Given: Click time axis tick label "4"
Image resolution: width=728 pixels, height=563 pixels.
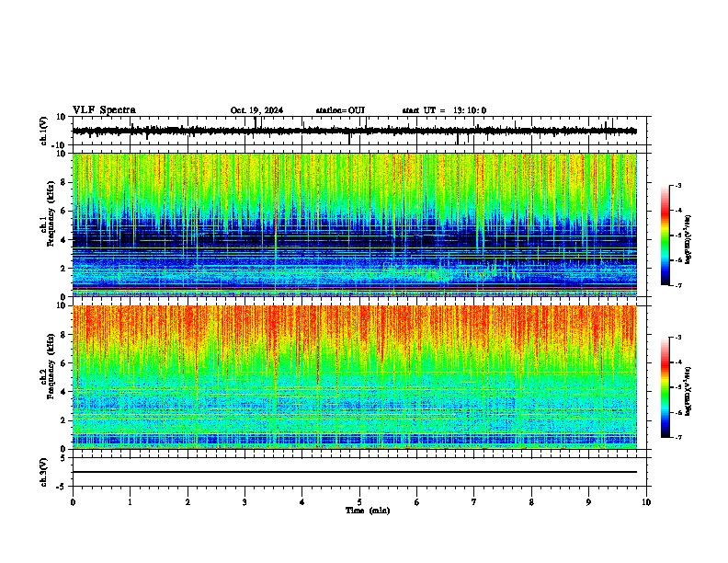Looking at the screenshot, I should click(302, 502).
